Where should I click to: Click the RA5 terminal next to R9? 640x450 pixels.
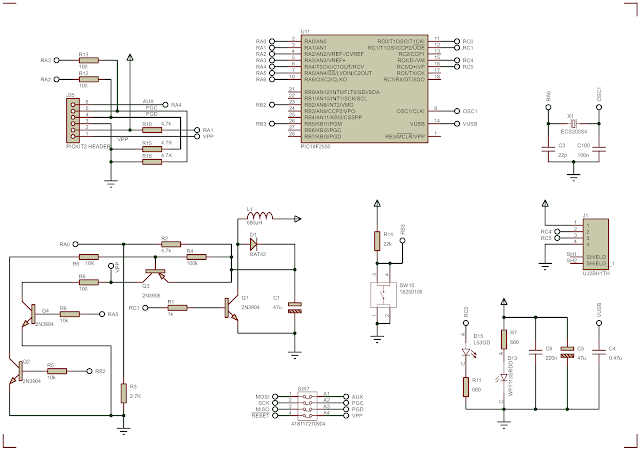coord(102,314)
